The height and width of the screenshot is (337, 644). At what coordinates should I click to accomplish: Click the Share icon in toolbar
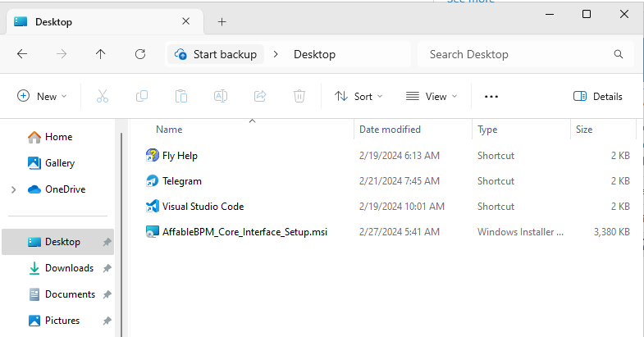point(260,96)
